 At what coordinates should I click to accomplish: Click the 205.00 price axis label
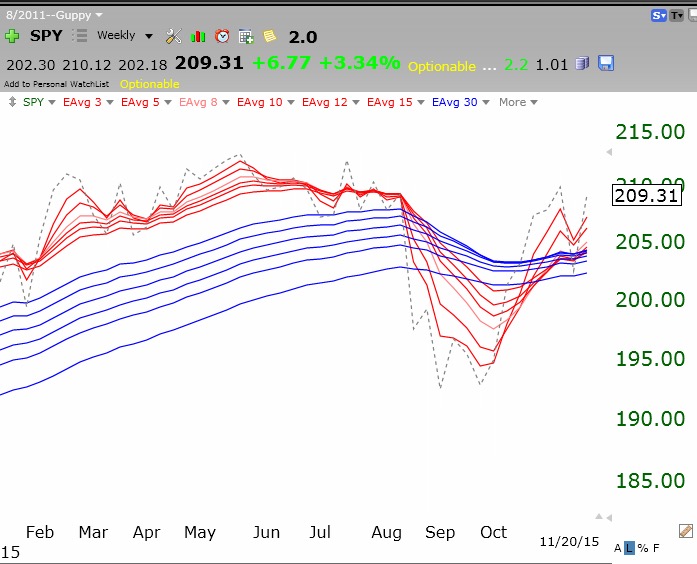coord(650,242)
